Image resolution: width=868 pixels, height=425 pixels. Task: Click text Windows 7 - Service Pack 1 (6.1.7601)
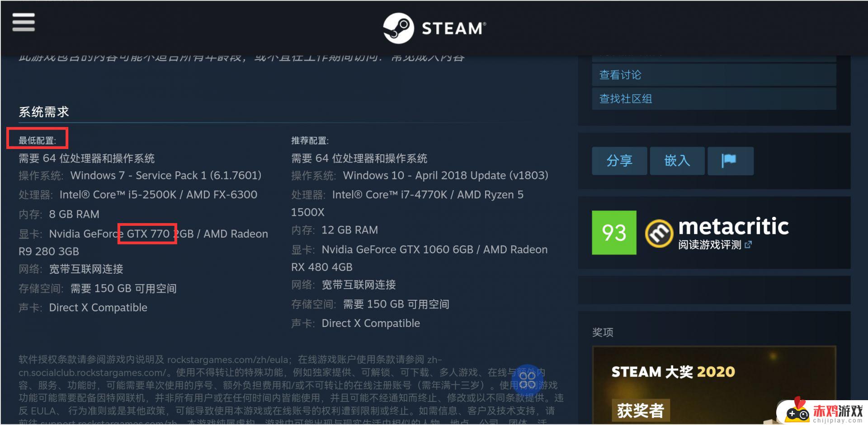tap(166, 175)
